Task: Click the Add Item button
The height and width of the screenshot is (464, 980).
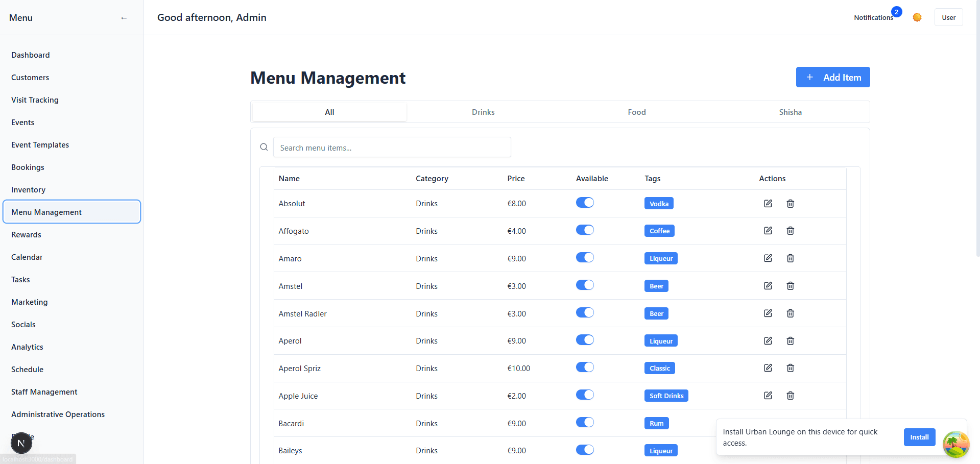Action: pos(833,77)
